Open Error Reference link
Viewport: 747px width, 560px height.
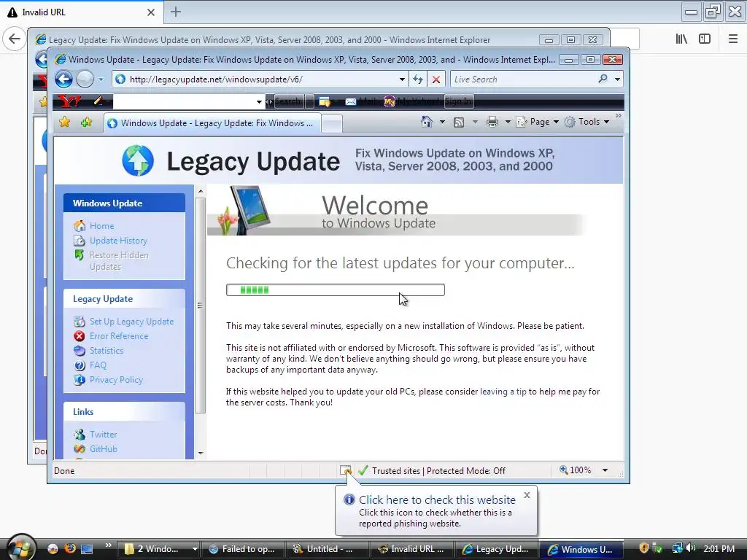[x=119, y=336]
